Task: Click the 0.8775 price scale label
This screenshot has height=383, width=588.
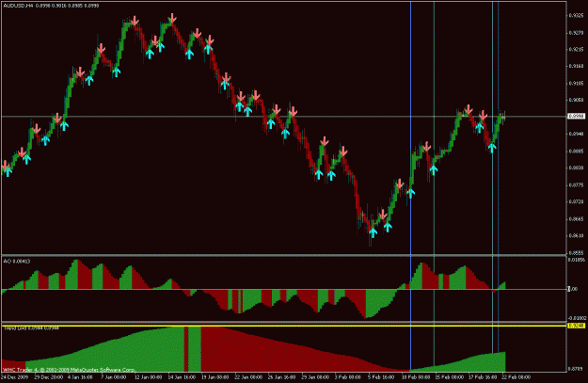Action: coord(576,184)
